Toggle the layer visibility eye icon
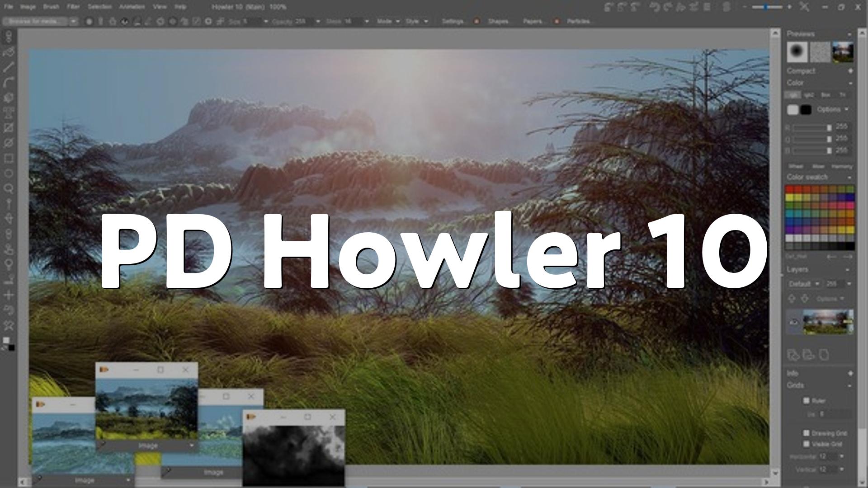This screenshot has width=868, height=488. [x=794, y=322]
